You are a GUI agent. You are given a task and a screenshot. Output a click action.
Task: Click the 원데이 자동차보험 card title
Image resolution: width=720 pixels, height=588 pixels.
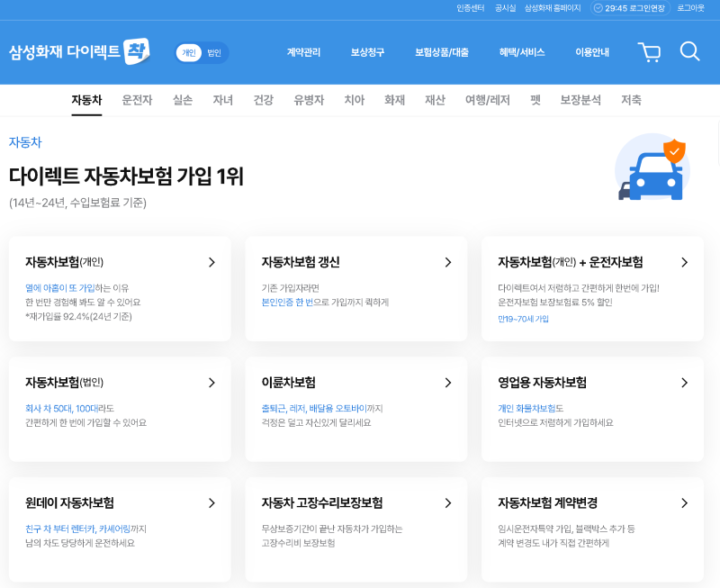(69, 503)
